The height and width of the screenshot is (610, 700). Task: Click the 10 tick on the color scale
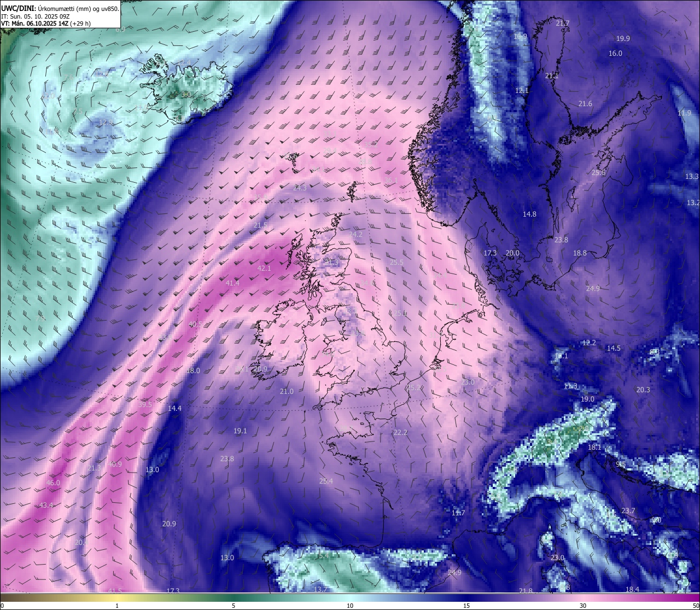click(x=349, y=606)
